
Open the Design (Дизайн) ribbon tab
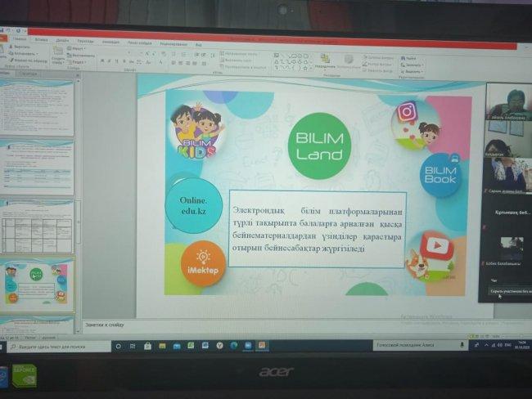pyautogui.click(x=62, y=40)
